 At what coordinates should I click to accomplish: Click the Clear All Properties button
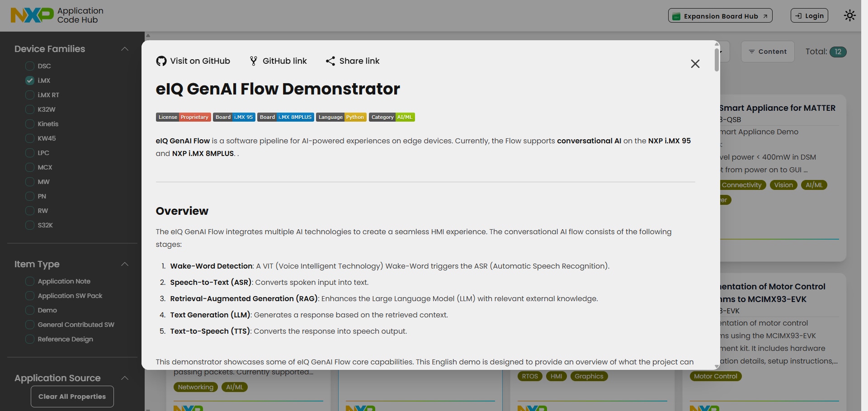pyautogui.click(x=71, y=396)
